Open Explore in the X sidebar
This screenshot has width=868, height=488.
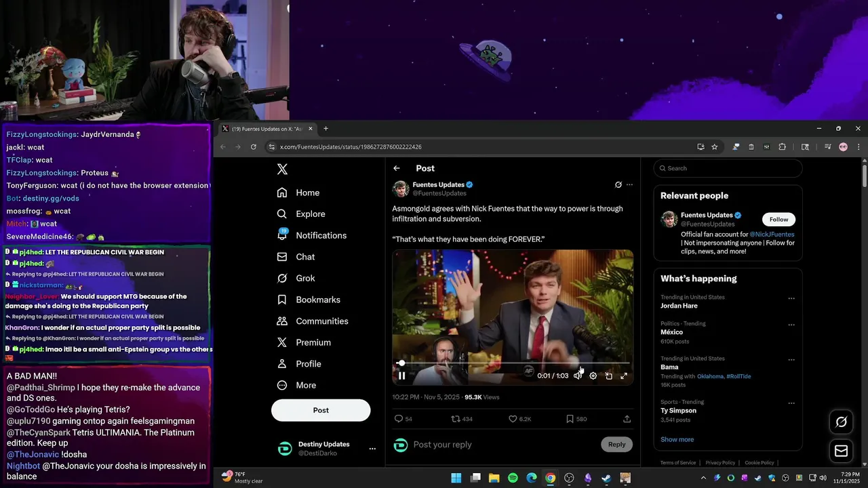(301, 214)
